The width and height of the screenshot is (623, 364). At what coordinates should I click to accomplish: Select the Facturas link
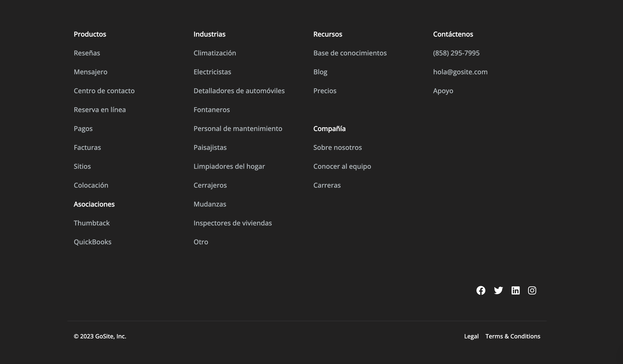tap(87, 147)
